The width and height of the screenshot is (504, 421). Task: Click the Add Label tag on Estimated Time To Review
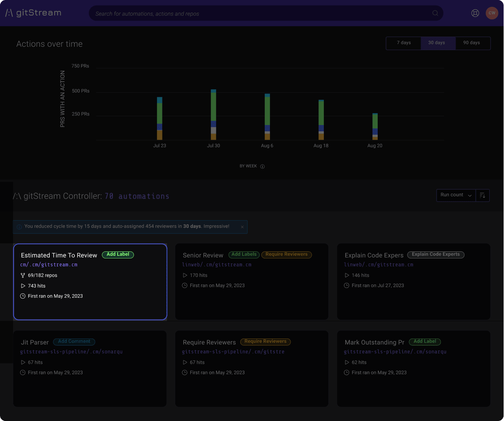click(x=118, y=255)
